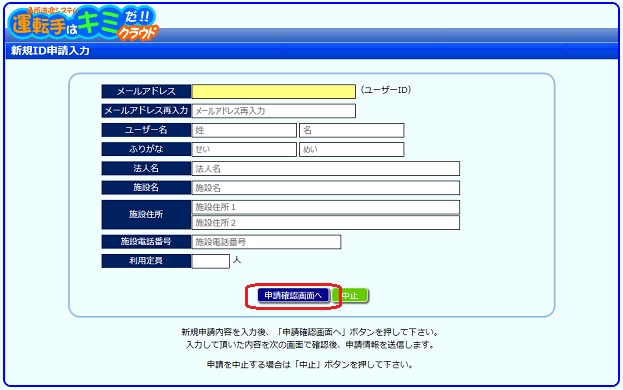Image resolution: width=623 pixels, height=390 pixels.
Task: Cancel with the green 中止 button
Action: click(x=350, y=295)
